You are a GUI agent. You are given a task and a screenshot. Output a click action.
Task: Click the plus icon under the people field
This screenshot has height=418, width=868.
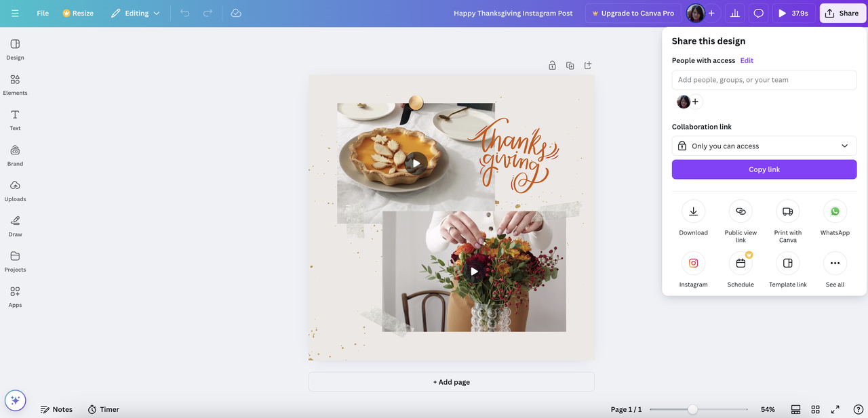(x=695, y=102)
